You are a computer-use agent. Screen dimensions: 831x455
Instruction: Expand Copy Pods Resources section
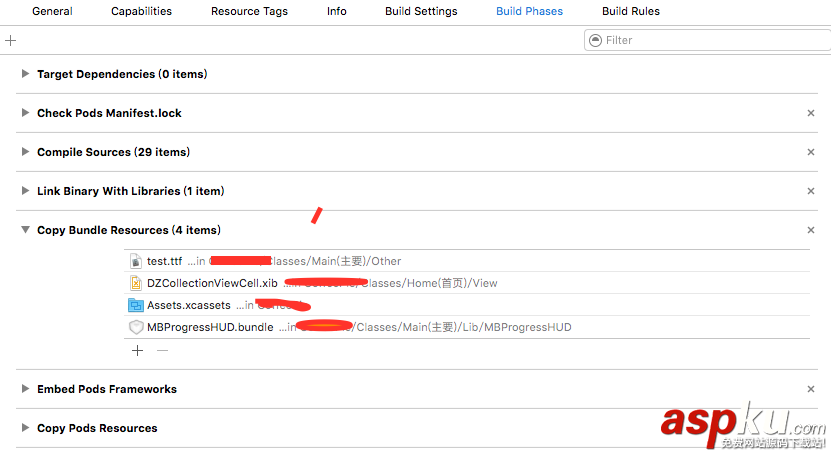pos(25,428)
